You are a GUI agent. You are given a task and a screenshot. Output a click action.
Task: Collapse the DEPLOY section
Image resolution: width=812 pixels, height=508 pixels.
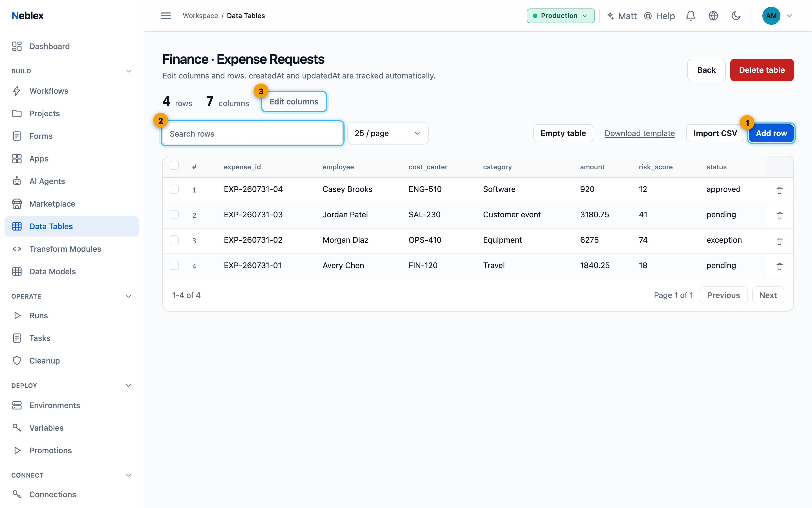point(129,385)
